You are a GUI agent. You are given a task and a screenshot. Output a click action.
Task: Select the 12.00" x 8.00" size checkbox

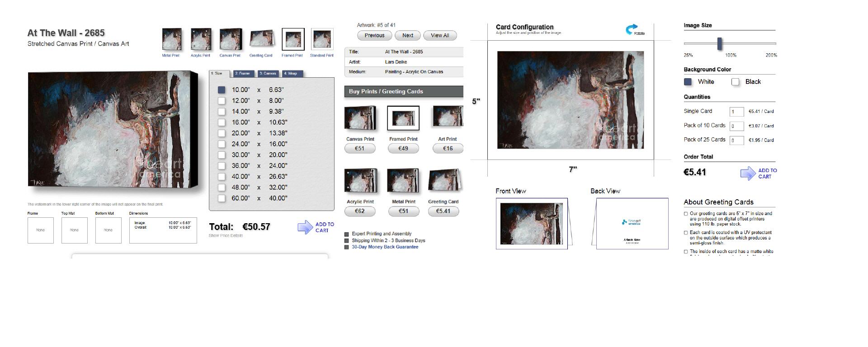click(x=222, y=101)
